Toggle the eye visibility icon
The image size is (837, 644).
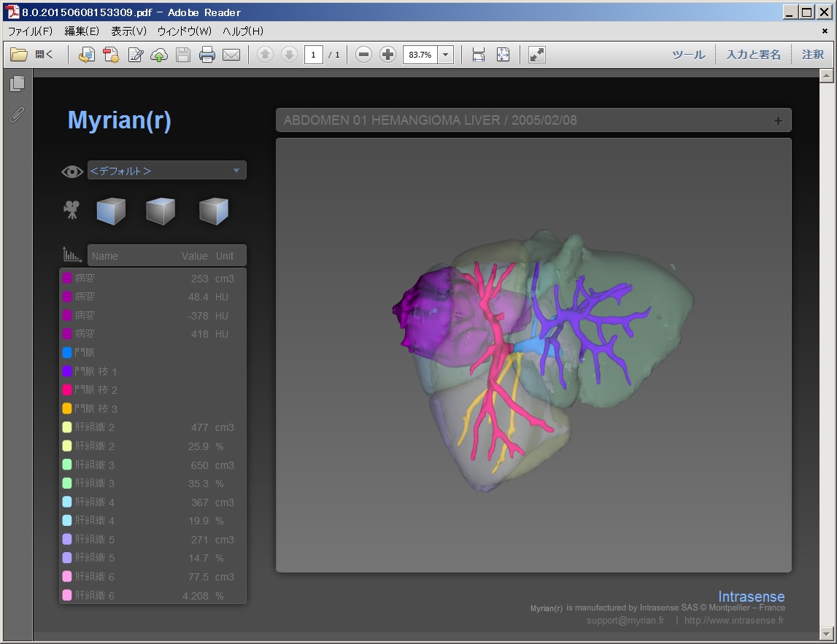(72, 171)
